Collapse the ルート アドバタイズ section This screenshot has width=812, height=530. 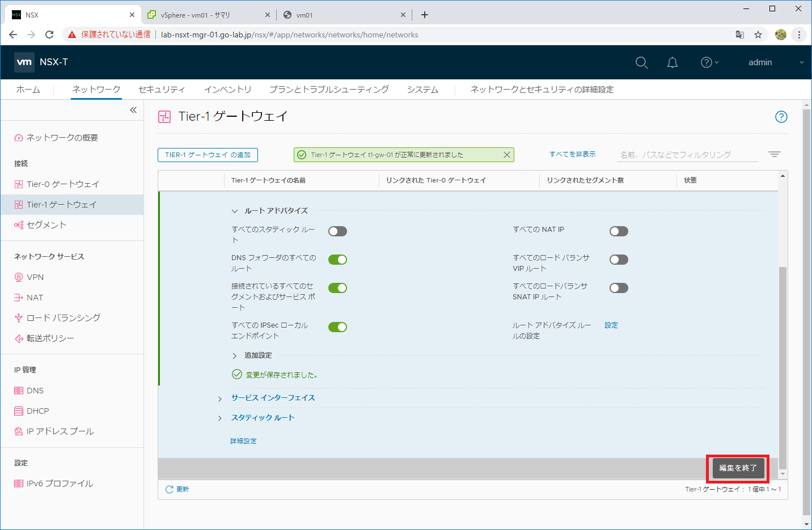tap(235, 211)
